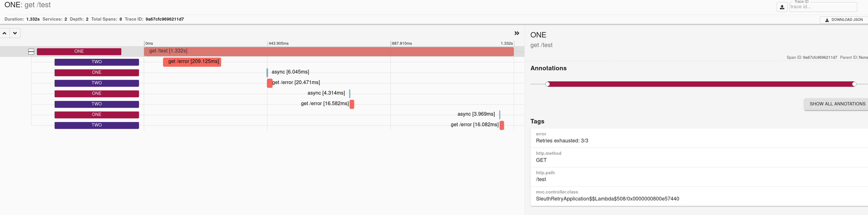Click the 0ms timeline tick label

tap(149, 44)
